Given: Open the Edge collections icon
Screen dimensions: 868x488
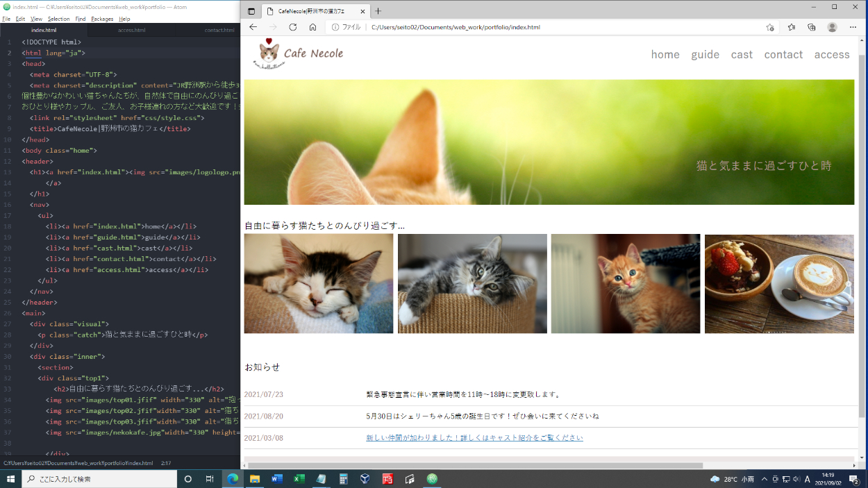Looking at the screenshot, I should pos(811,27).
